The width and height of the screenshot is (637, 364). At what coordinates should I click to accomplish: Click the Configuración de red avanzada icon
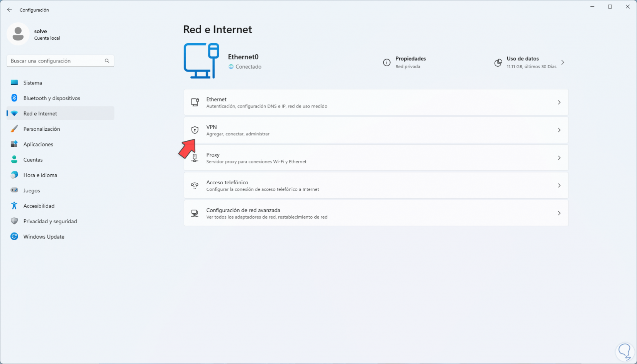pyautogui.click(x=195, y=214)
